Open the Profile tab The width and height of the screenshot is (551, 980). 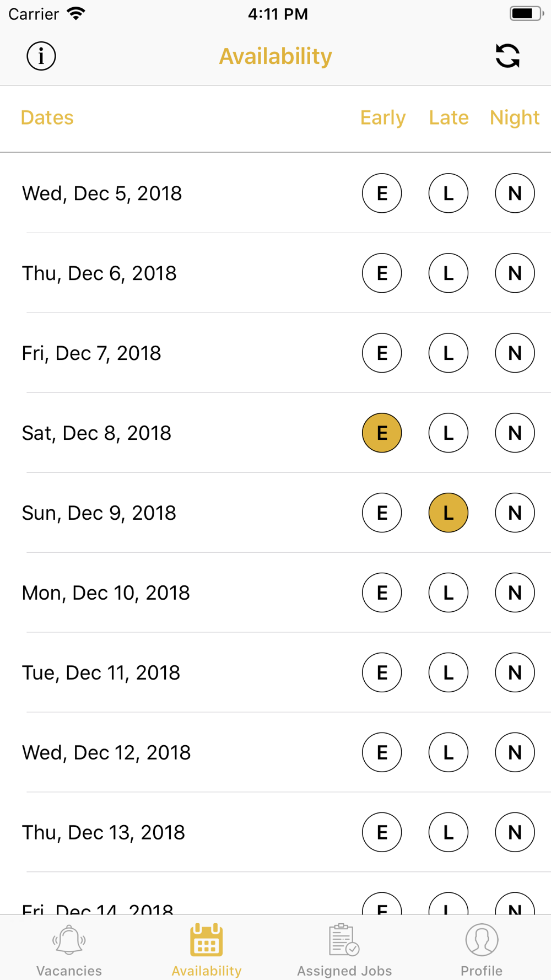(x=482, y=950)
